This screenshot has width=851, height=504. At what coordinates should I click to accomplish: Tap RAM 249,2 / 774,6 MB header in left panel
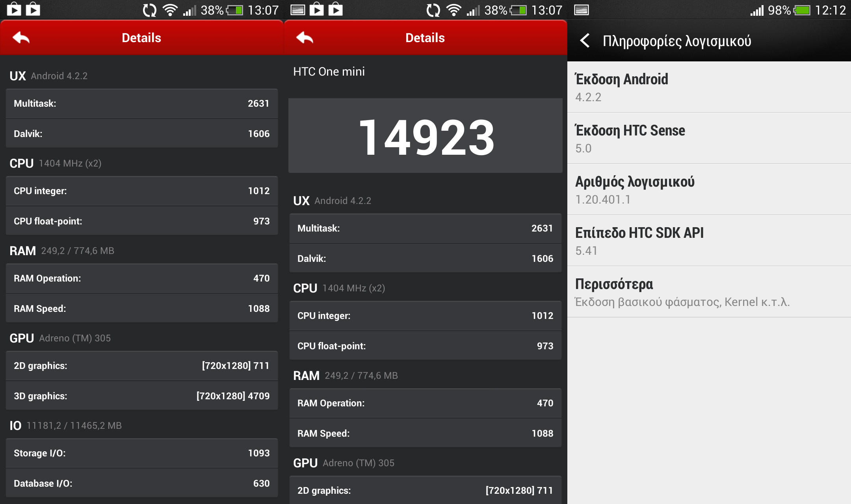click(x=62, y=250)
